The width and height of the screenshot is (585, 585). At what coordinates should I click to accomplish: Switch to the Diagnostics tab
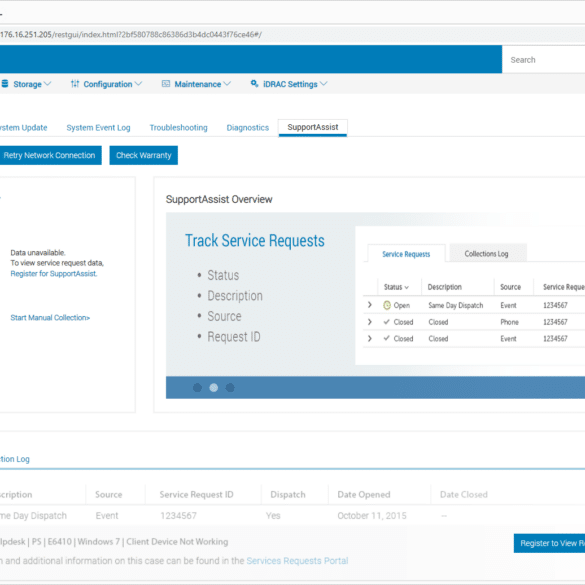[248, 128]
